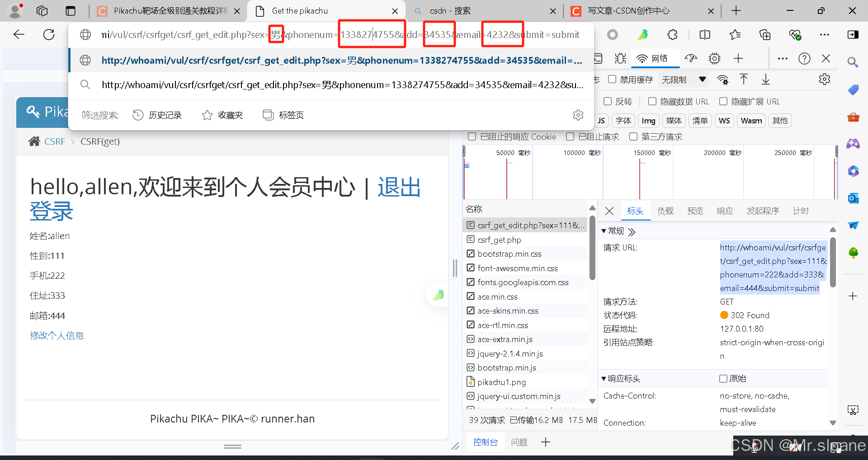868x460 pixels.
Task: Open the network settings gear icon
Action: pyautogui.click(x=824, y=79)
